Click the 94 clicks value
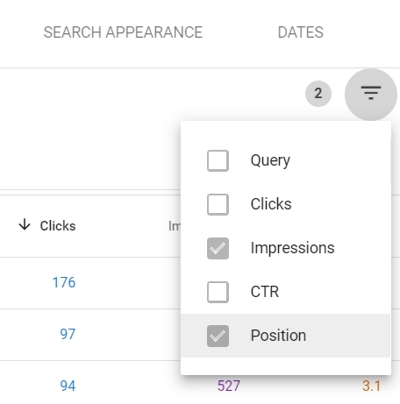The width and height of the screenshot is (400, 404). 68,386
